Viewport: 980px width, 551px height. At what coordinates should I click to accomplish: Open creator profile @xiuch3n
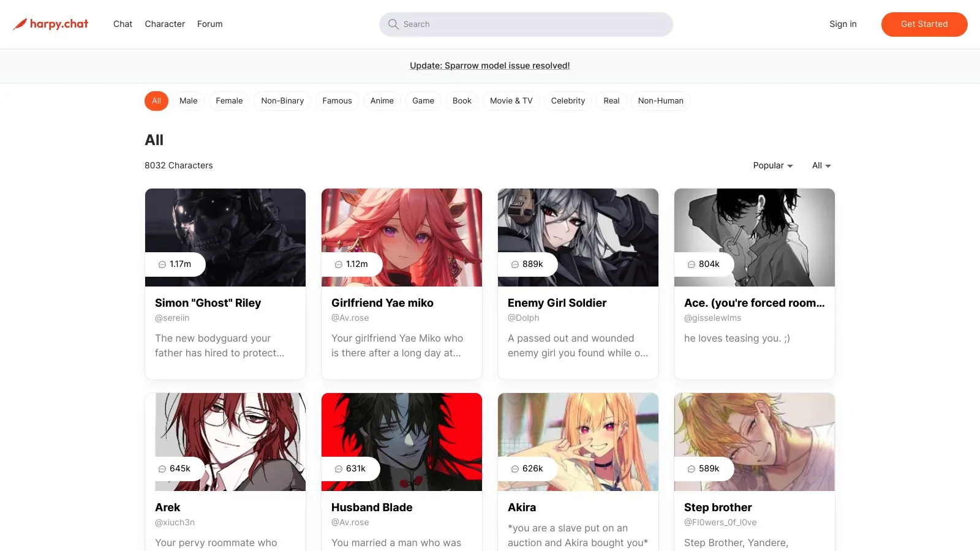175,522
